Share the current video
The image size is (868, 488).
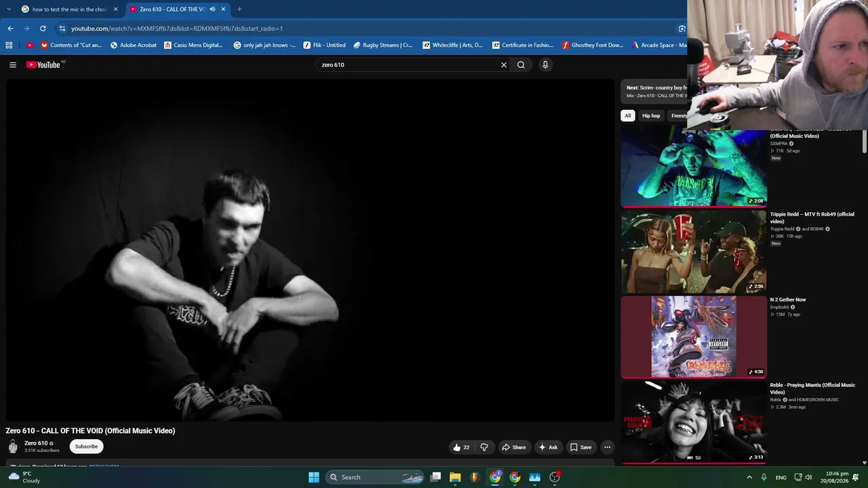pyautogui.click(x=513, y=447)
